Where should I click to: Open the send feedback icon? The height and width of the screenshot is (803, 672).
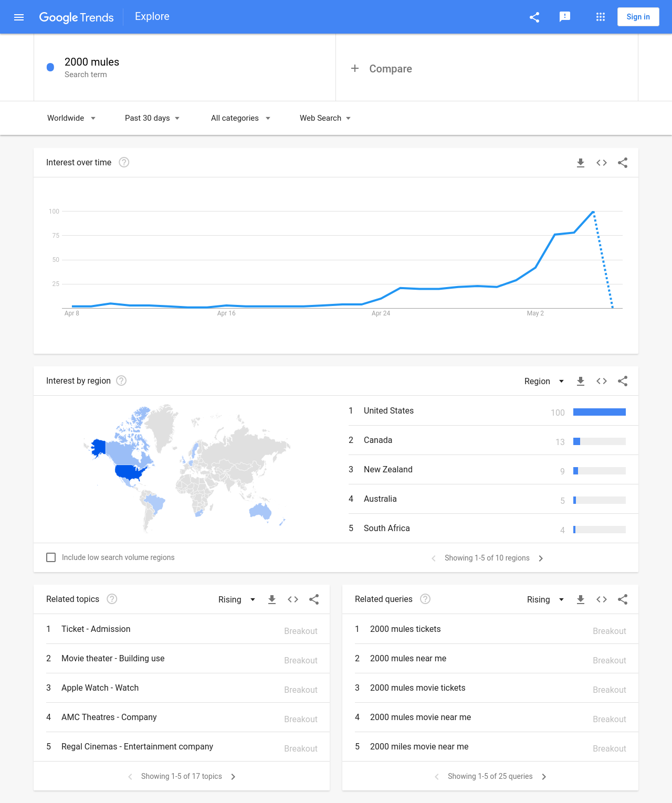coord(565,17)
